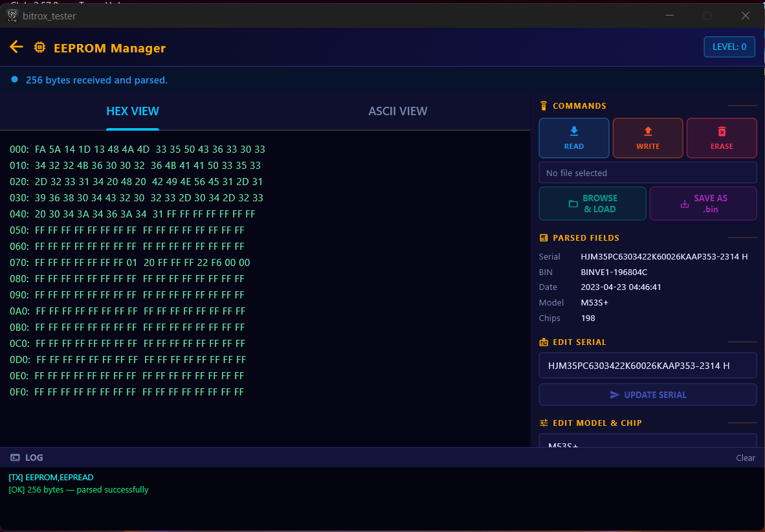
Task: Click the Edit Model & Chip sliders icon
Action: tap(544, 423)
